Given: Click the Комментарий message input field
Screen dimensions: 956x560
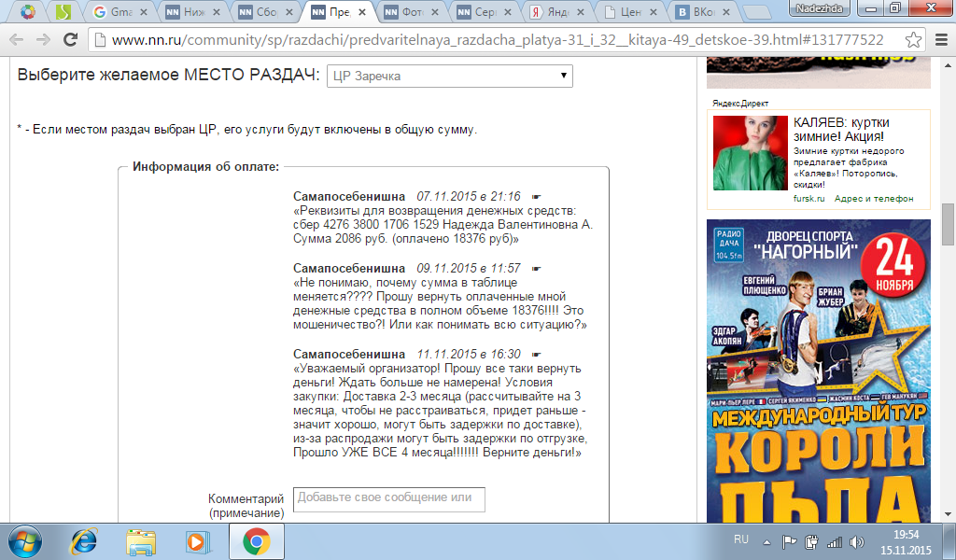Looking at the screenshot, I should (389, 499).
